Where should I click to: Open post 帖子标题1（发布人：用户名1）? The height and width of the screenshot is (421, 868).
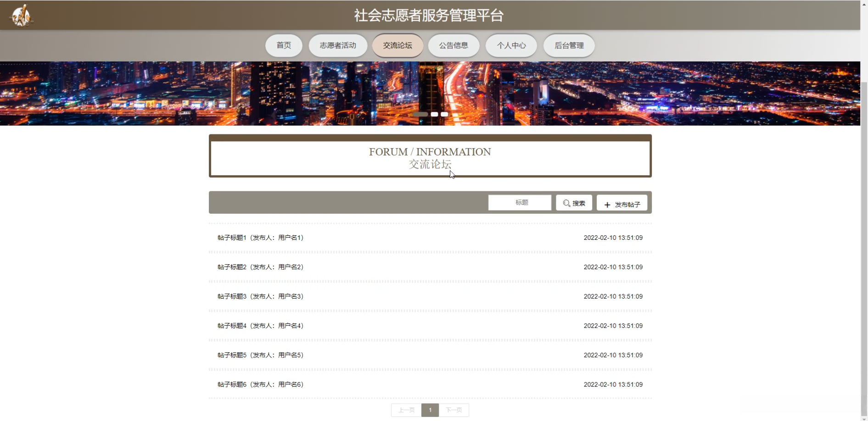click(261, 238)
